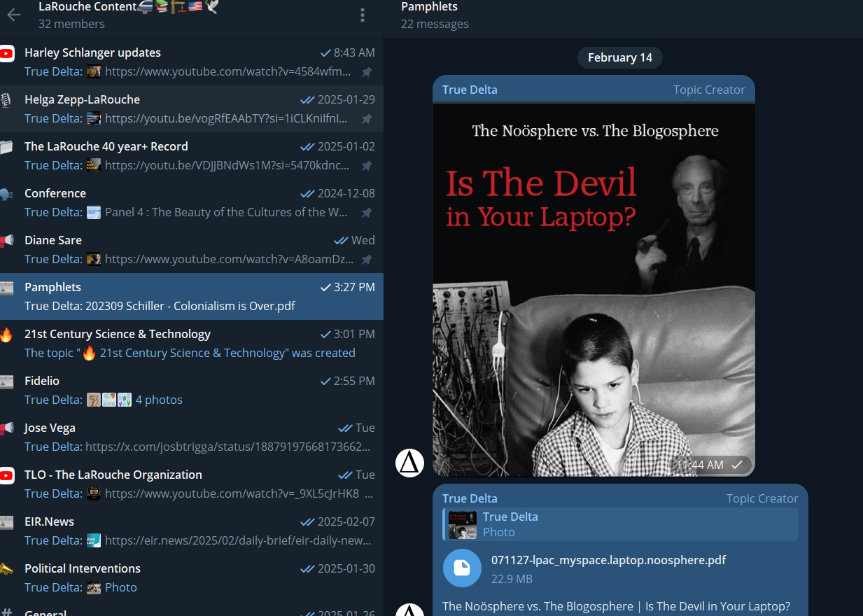Open the three-dot menu for LaRouche Content
The height and width of the screenshot is (616, 863).
[363, 15]
